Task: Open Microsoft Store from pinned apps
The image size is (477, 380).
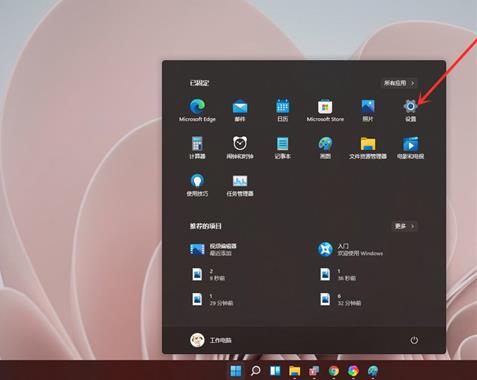Action: [325, 110]
